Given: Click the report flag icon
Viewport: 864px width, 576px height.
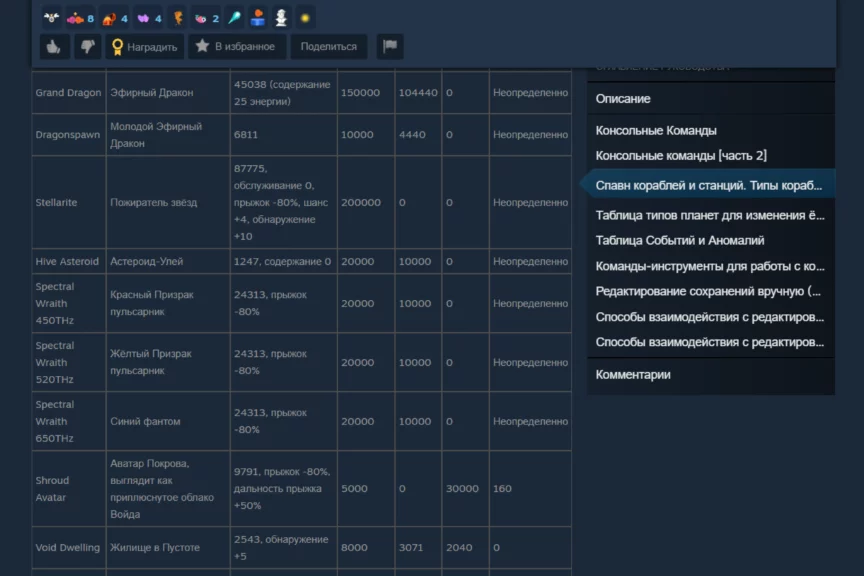Looking at the screenshot, I should tap(390, 46).
